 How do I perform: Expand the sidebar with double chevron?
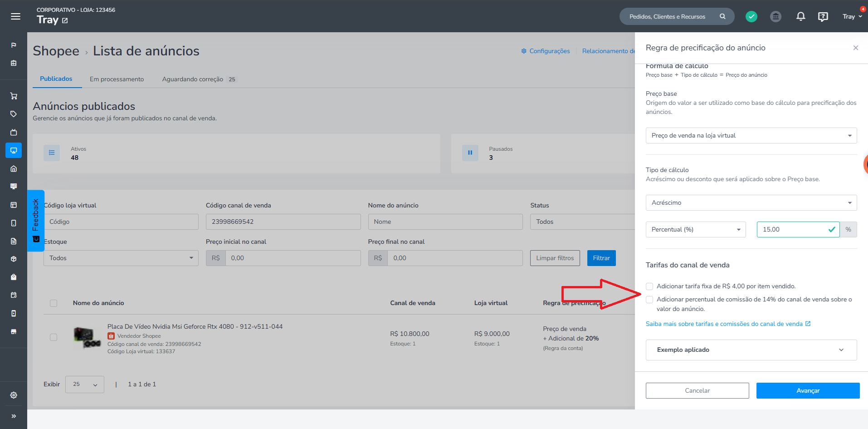click(x=14, y=416)
